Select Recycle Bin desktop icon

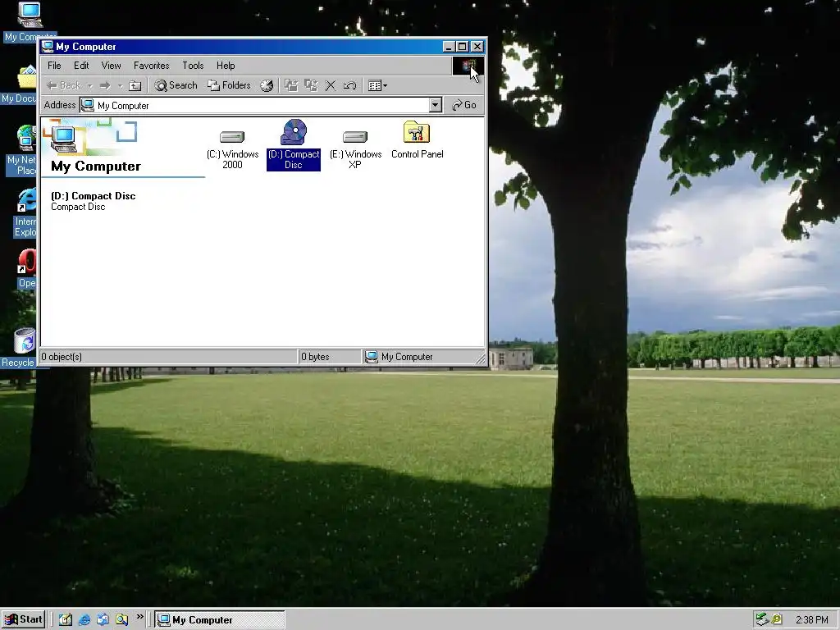[x=20, y=348]
